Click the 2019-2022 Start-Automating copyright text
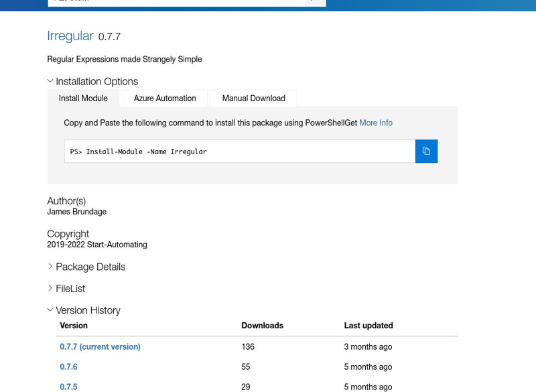The width and height of the screenshot is (536, 392). tap(97, 245)
